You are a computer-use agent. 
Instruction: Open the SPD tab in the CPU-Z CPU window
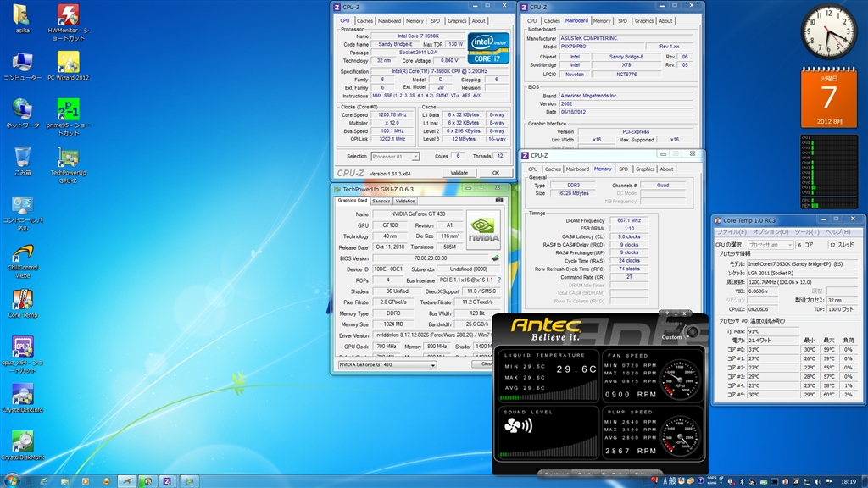[435, 21]
